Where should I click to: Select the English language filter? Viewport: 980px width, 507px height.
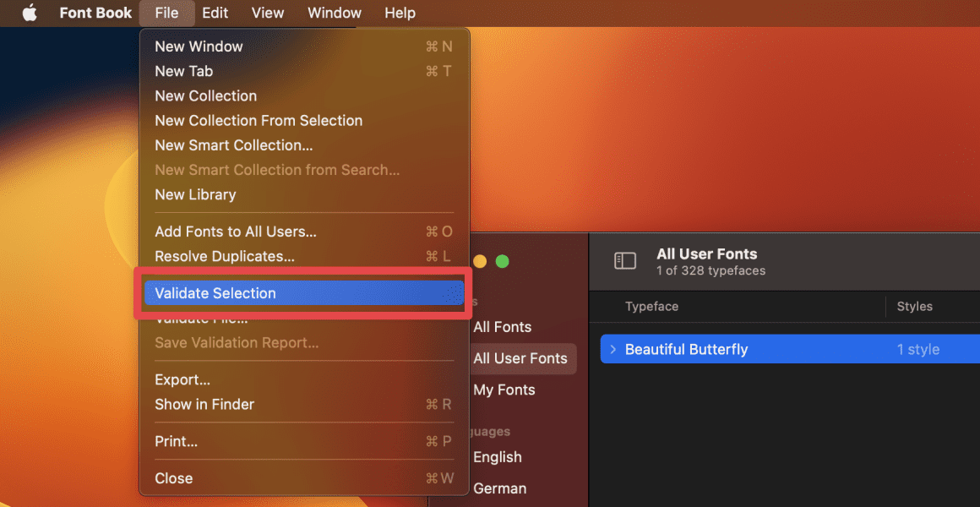[x=497, y=457]
